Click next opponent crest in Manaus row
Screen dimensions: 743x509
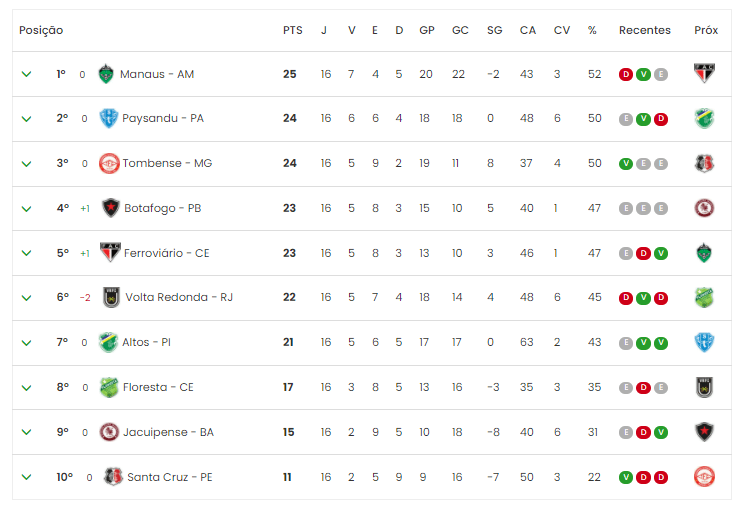(x=705, y=74)
